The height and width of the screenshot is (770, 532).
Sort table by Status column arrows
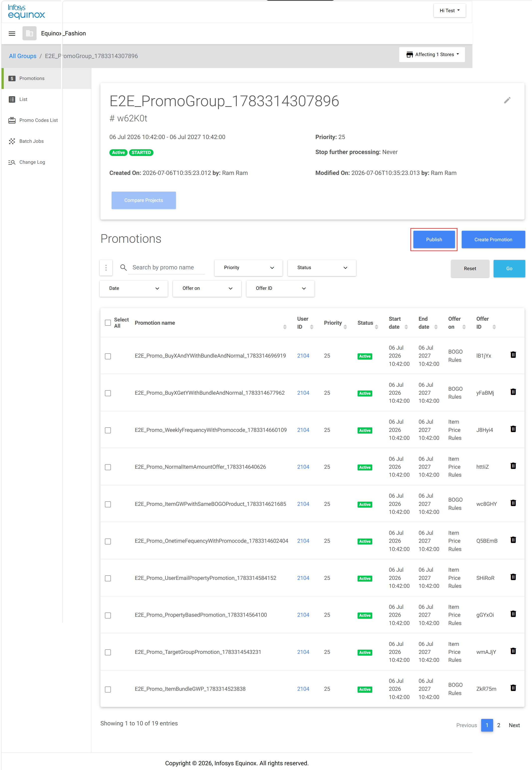376,327
